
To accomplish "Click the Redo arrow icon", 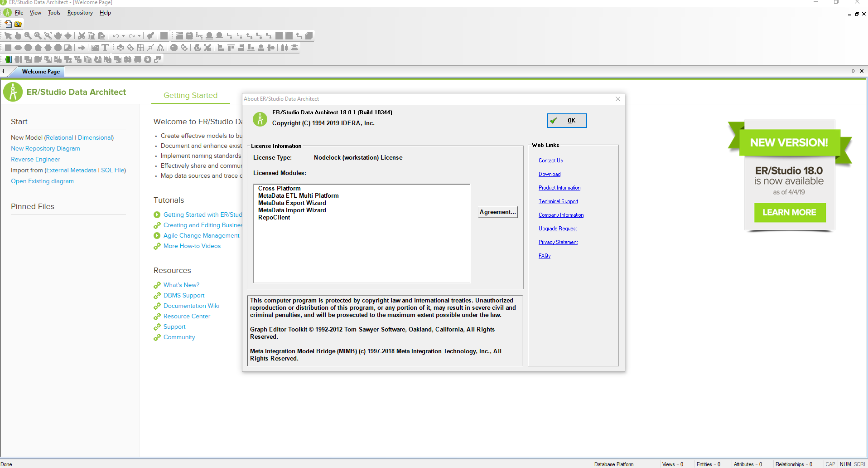I will coord(131,36).
